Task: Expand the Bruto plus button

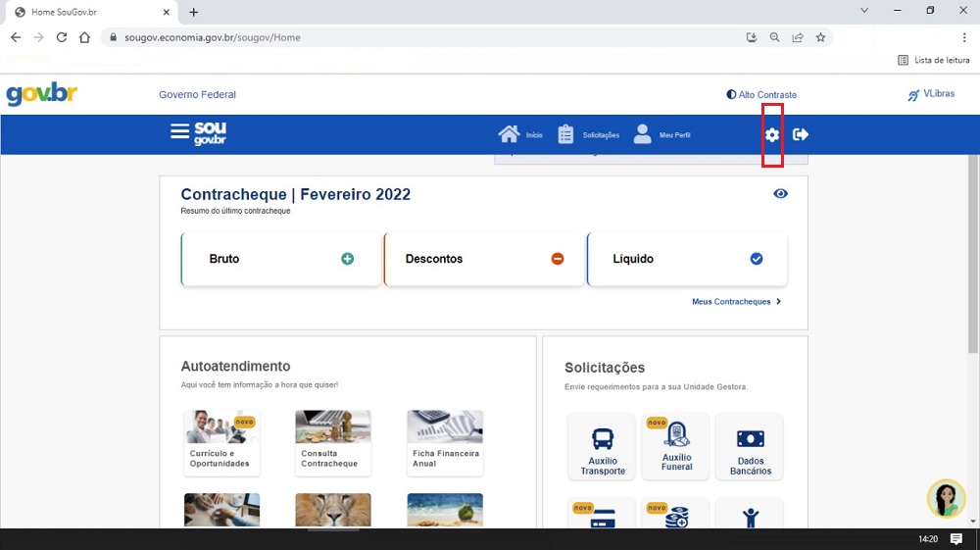Action: pos(347,259)
